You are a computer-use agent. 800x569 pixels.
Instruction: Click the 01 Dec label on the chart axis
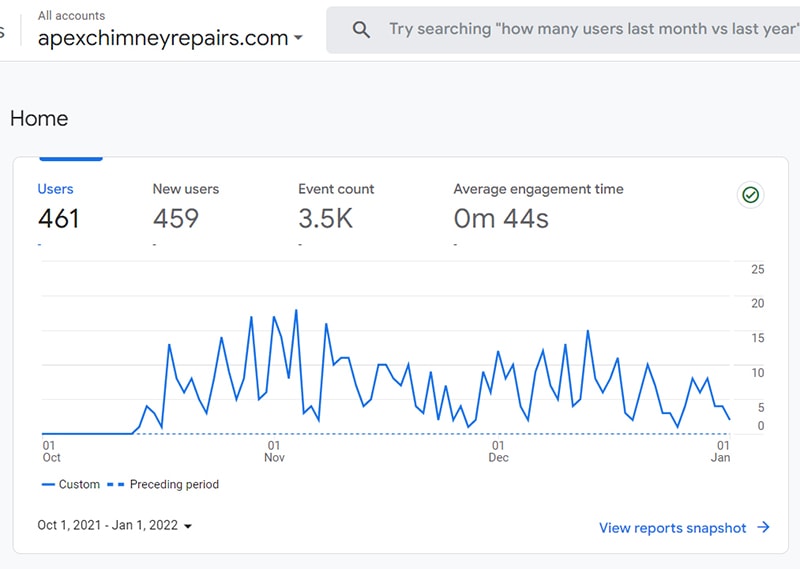coord(498,451)
